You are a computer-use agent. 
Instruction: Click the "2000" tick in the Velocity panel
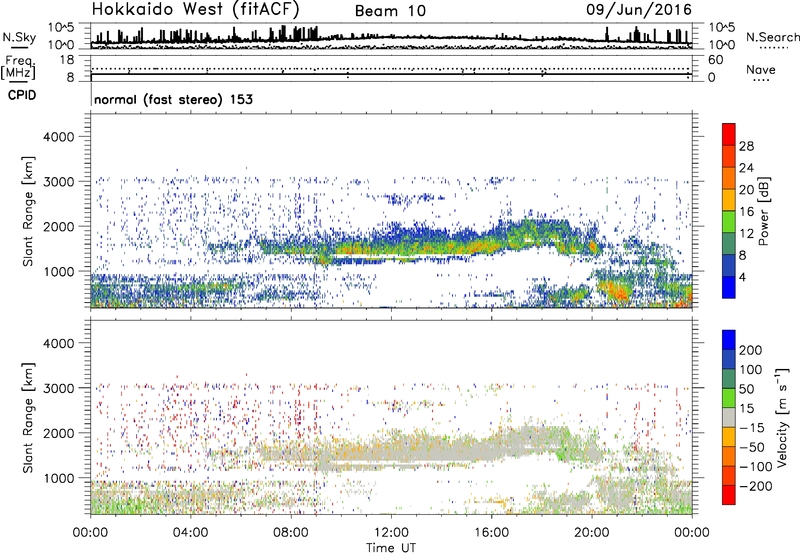coord(58,433)
